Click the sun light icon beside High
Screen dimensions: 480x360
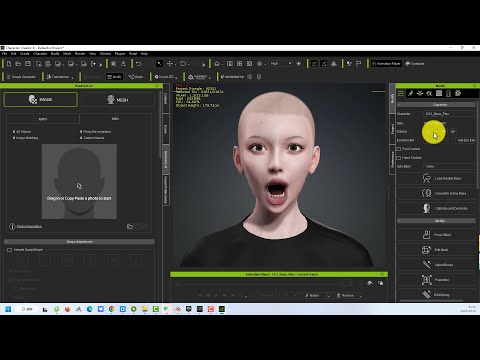coord(298,63)
